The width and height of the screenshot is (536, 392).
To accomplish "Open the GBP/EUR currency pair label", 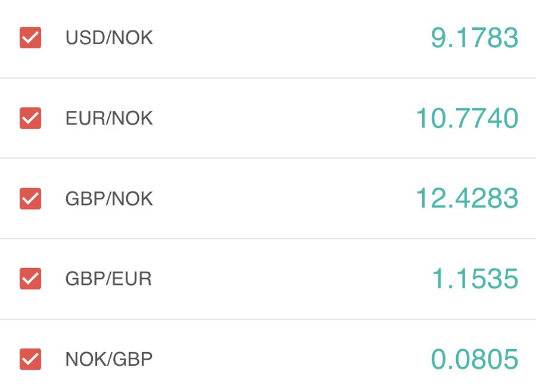I will [108, 278].
